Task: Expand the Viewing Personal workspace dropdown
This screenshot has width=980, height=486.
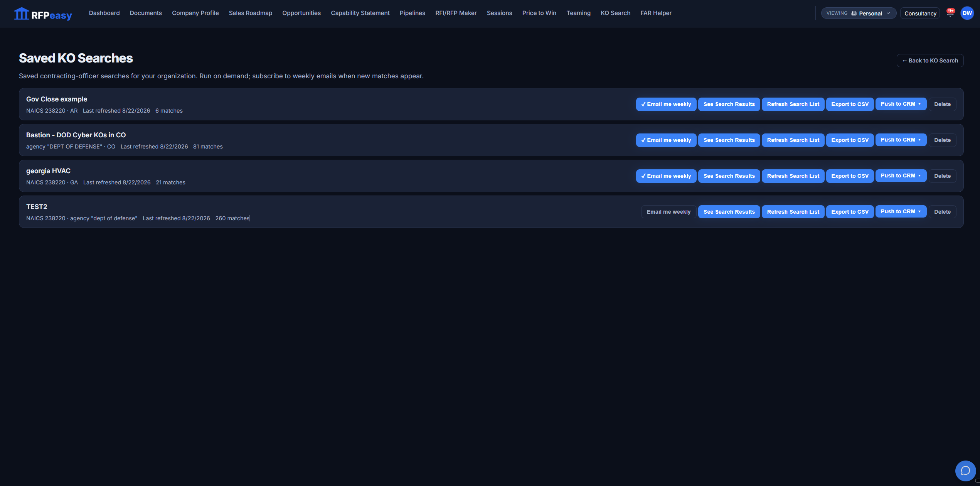Action: [858, 13]
